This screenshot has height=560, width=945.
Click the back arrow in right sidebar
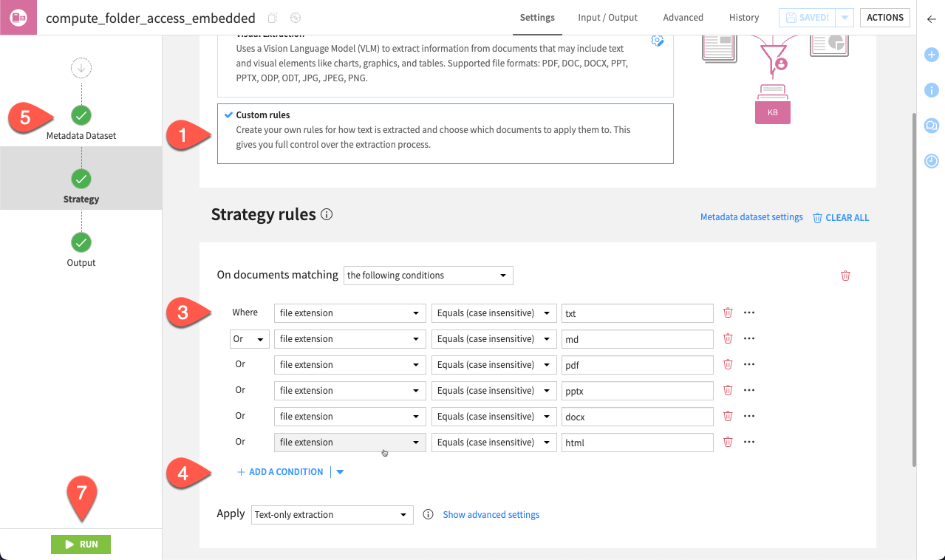coord(931,19)
